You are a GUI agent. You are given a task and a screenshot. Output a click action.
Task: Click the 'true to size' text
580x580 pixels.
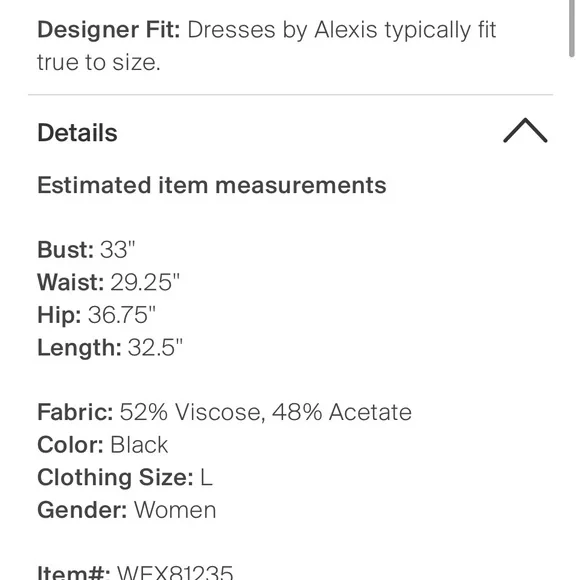coord(99,62)
